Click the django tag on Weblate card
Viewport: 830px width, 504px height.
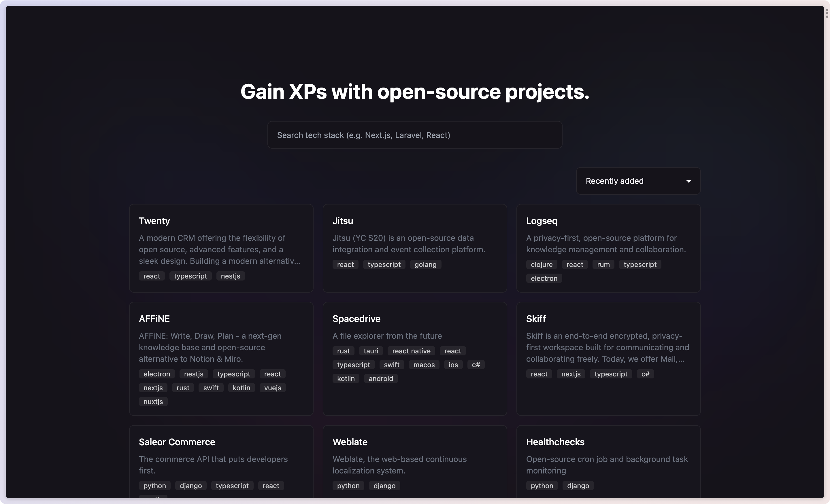point(384,486)
